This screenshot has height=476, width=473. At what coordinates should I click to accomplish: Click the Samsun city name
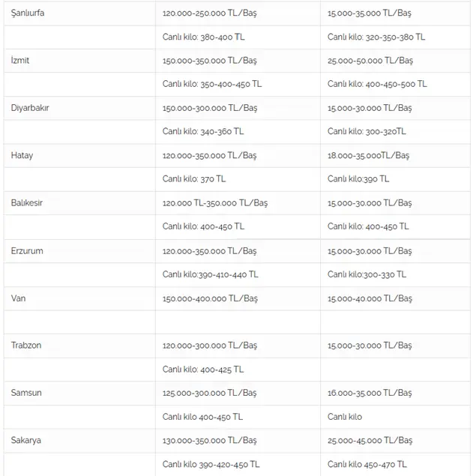click(x=26, y=393)
